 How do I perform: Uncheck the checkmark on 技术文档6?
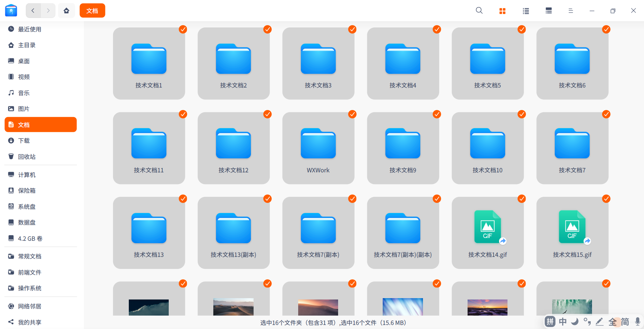[x=606, y=30]
